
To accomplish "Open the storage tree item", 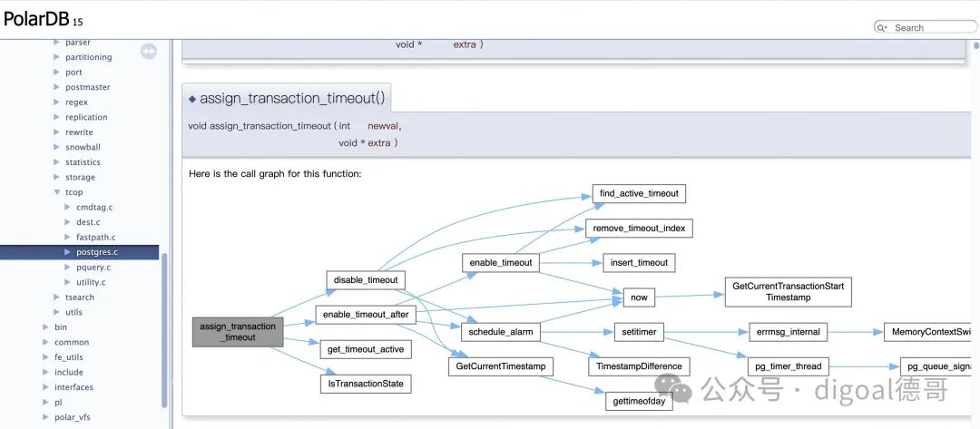I will click(x=81, y=178).
